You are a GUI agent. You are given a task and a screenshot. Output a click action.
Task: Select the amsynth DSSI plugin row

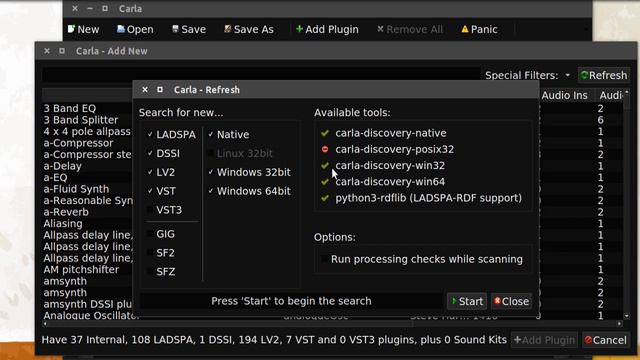coord(87,304)
